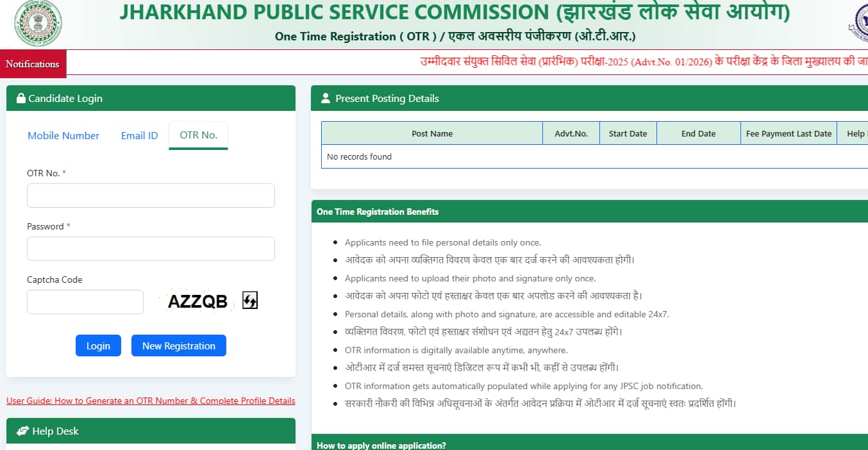Click the bullet about uploading photo and signature once

coord(471,278)
